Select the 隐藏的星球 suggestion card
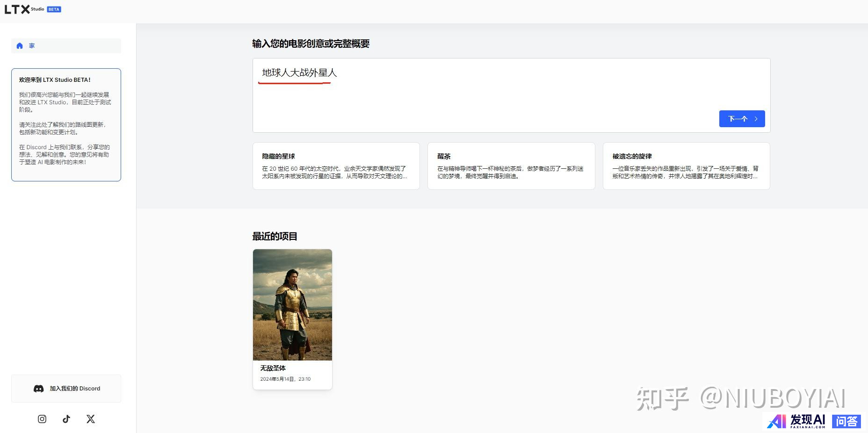868x433 pixels. coord(336,166)
